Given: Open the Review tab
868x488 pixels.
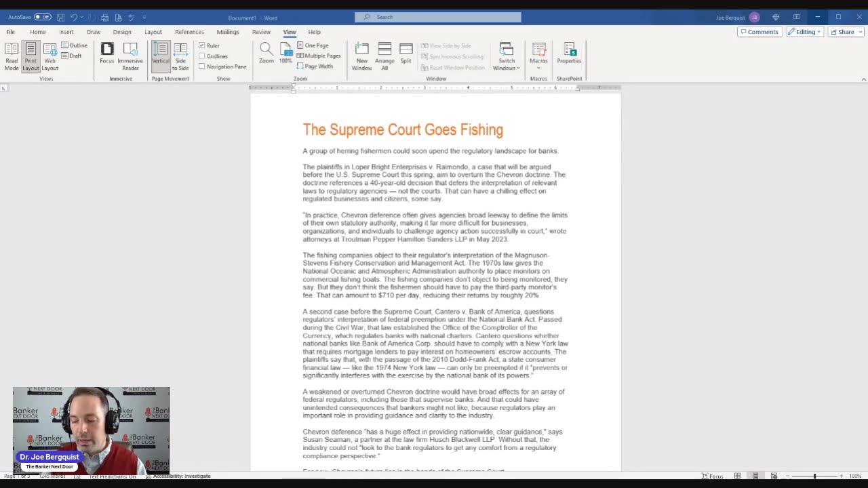Looking at the screenshot, I should tap(261, 32).
